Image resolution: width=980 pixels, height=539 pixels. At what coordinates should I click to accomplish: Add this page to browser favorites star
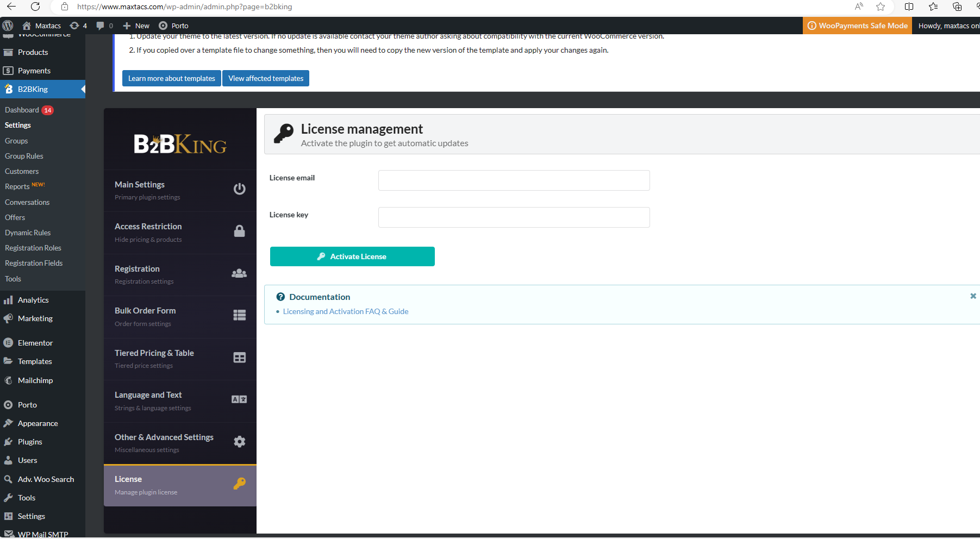pyautogui.click(x=881, y=7)
